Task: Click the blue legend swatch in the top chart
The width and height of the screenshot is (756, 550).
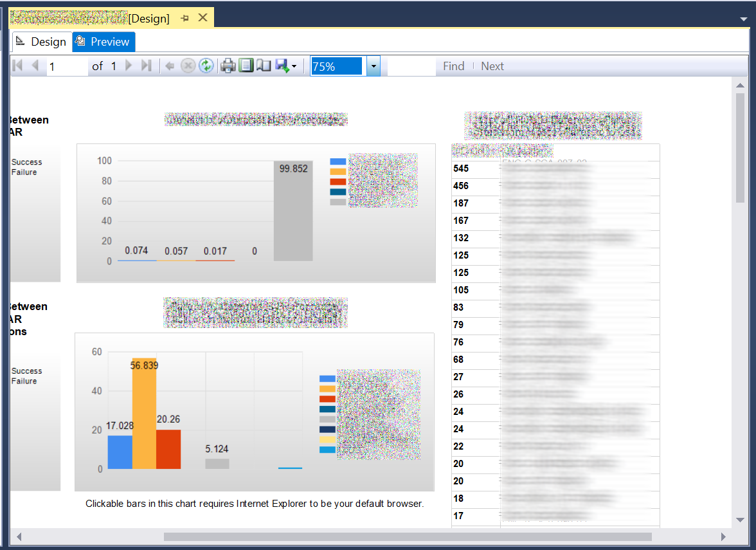Action: pyautogui.click(x=338, y=161)
